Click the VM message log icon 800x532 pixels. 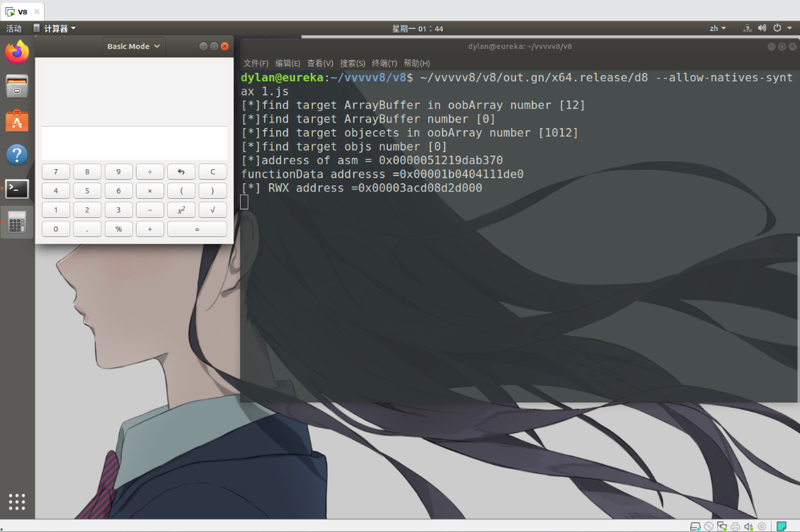pyautogui.click(x=782, y=526)
